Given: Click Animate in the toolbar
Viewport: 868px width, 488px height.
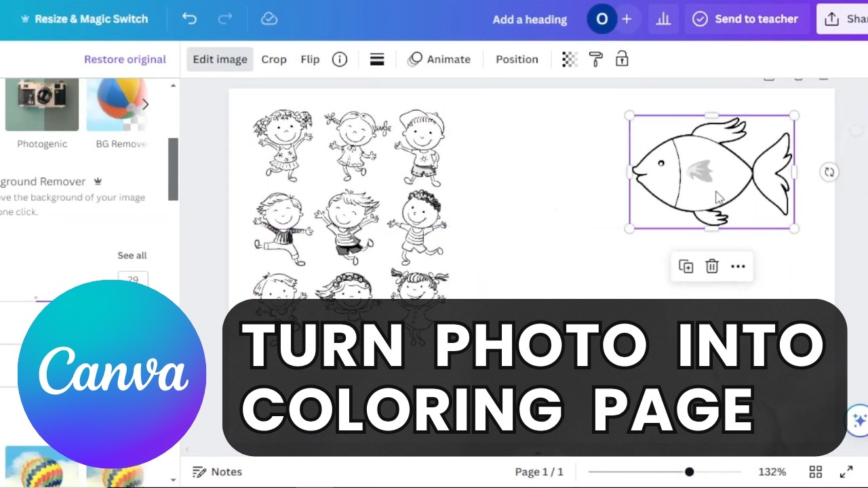Looking at the screenshot, I should tap(439, 59).
